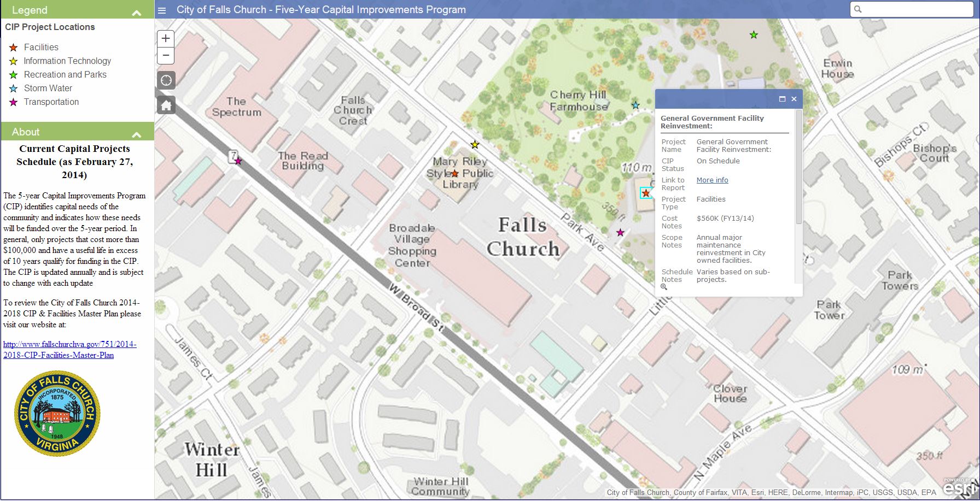Open the More info report link

[712, 180]
